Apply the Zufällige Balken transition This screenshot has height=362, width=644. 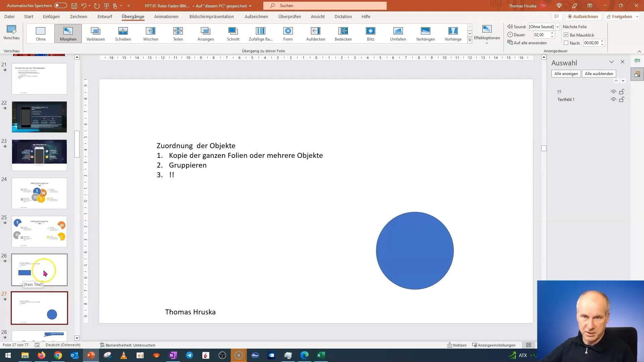(x=261, y=34)
